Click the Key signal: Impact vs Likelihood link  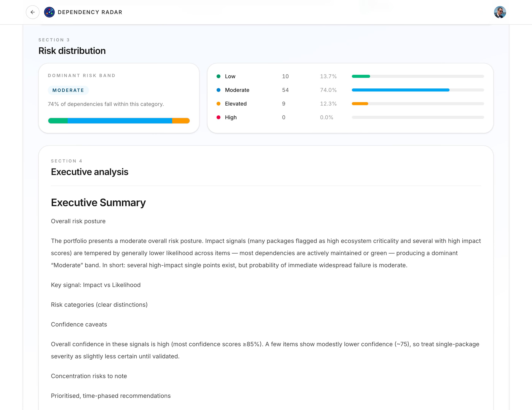tap(96, 285)
